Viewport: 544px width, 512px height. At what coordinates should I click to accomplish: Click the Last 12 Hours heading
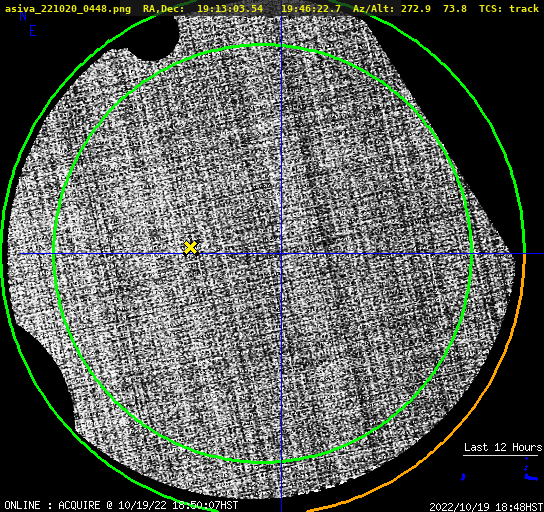coord(503,447)
